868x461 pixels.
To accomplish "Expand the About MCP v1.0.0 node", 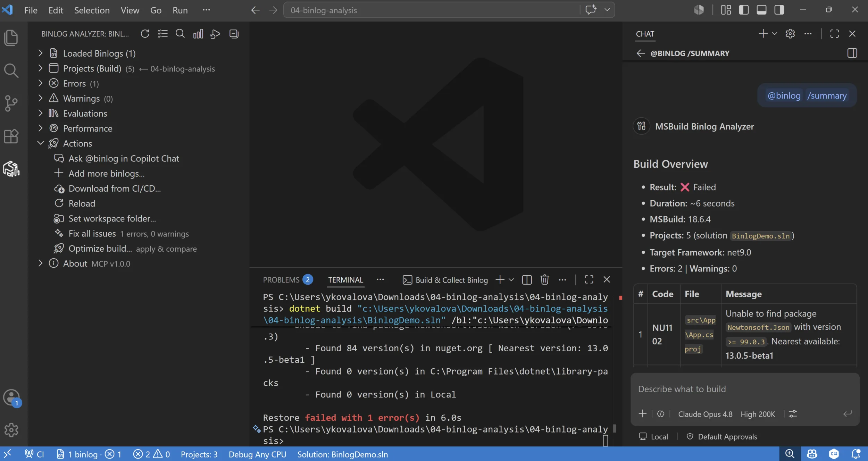I will tap(40, 263).
